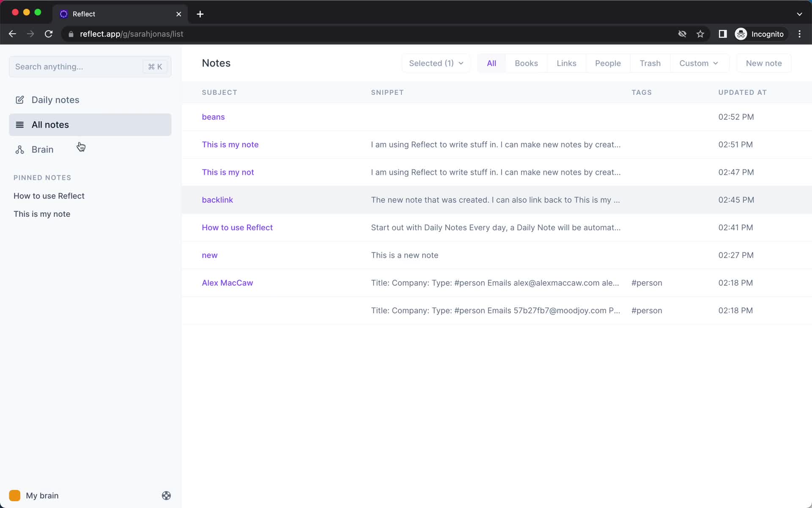Click the orange My brain avatar
Screen dimensions: 812x508
click(15, 495)
